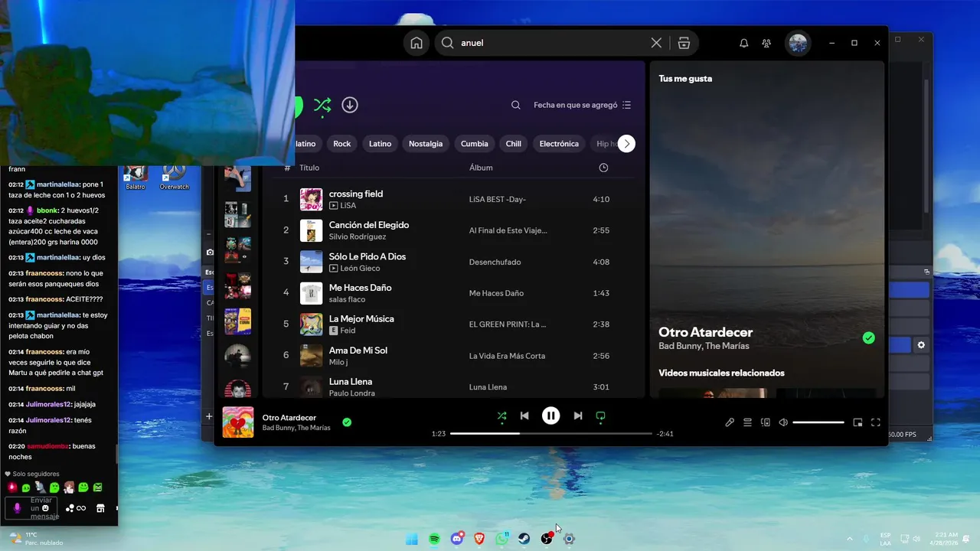980x551 pixels.
Task: Toggle repeat mode in player
Action: pyautogui.click(x=600, y=416)
